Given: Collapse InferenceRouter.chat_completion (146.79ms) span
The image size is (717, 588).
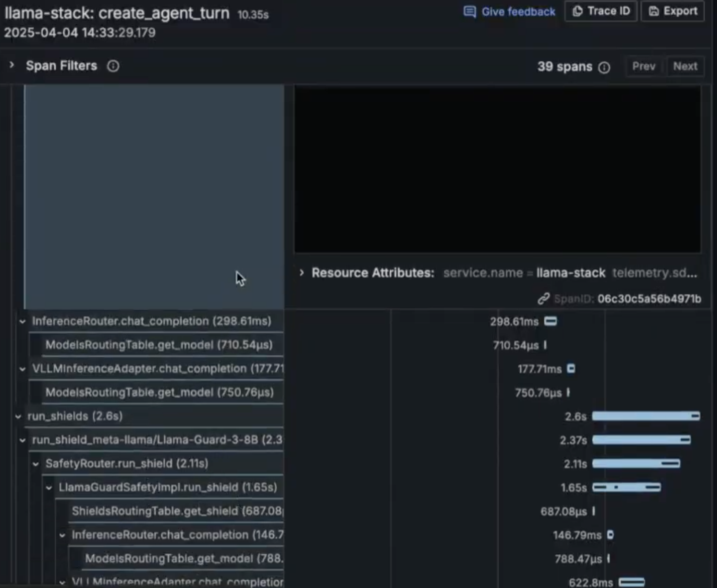Looking at the screenshot, I should [x=62, y=535].
